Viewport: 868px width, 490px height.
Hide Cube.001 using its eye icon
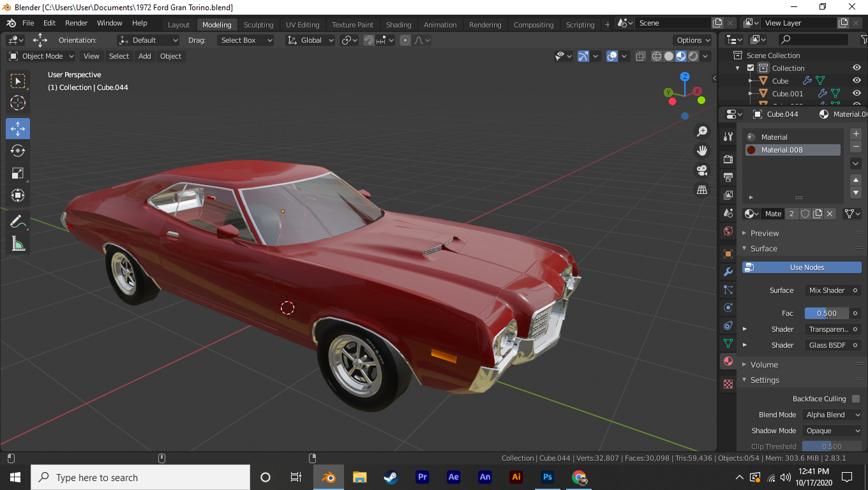(x=857, y=94)
